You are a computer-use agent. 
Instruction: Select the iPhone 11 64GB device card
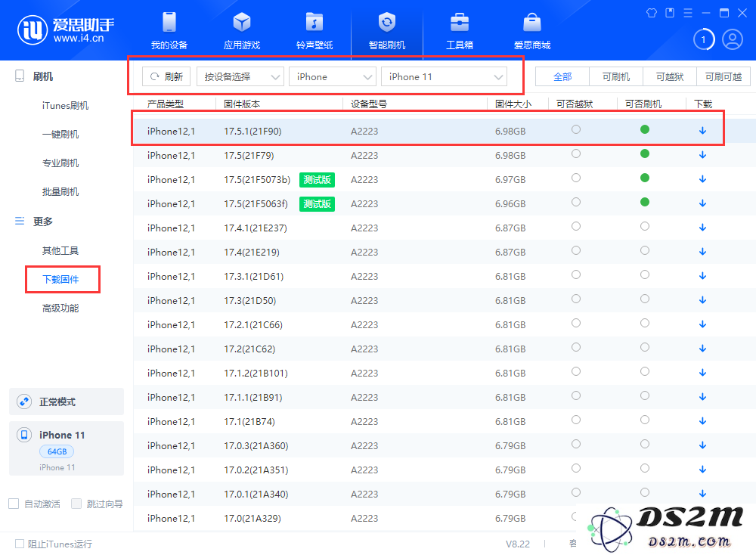pos(67,448)
